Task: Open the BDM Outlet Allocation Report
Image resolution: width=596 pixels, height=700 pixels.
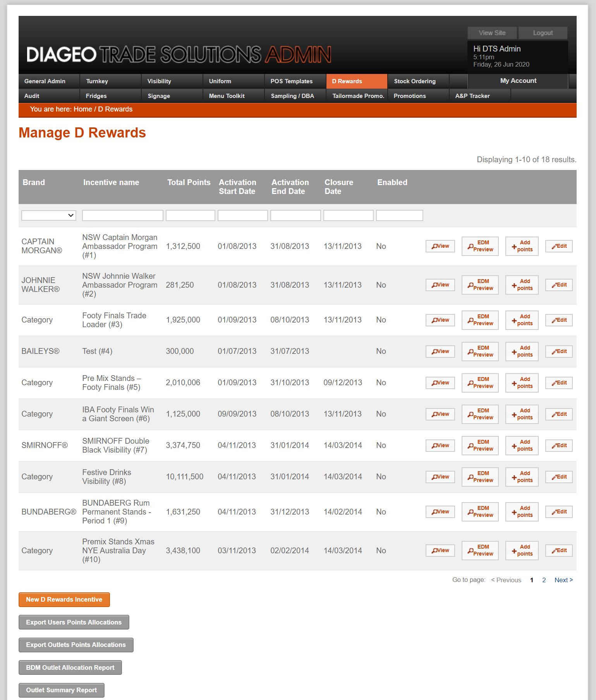Action: (x=70, y=667)
